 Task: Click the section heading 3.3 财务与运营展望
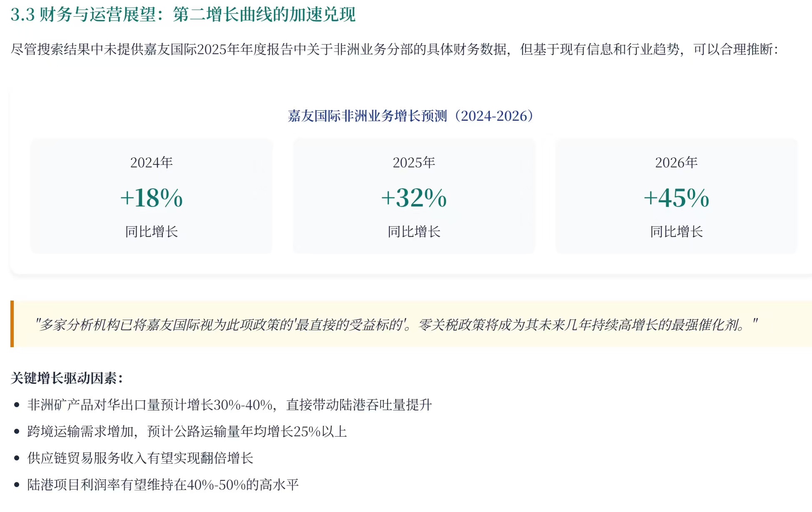click(183, 15)
